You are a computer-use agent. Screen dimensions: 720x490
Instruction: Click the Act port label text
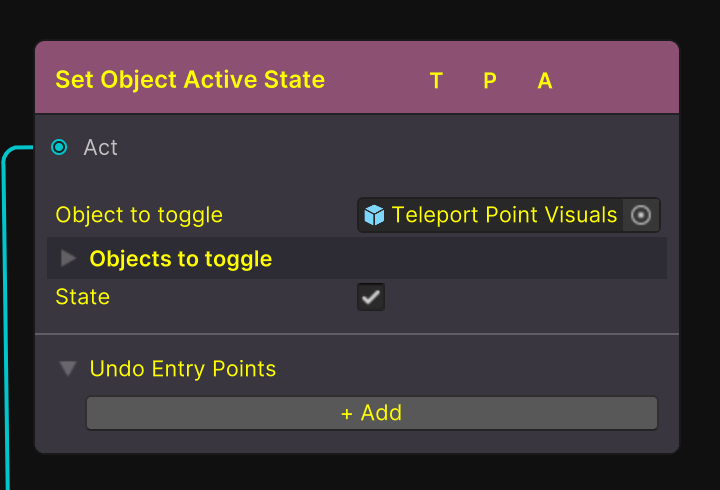pyautogui.click(x=101, y=148)
